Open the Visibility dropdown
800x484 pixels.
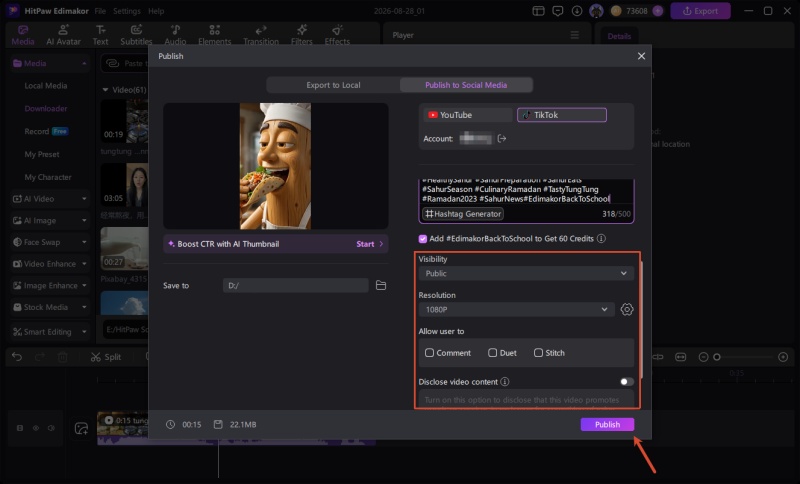coord(526,273)
